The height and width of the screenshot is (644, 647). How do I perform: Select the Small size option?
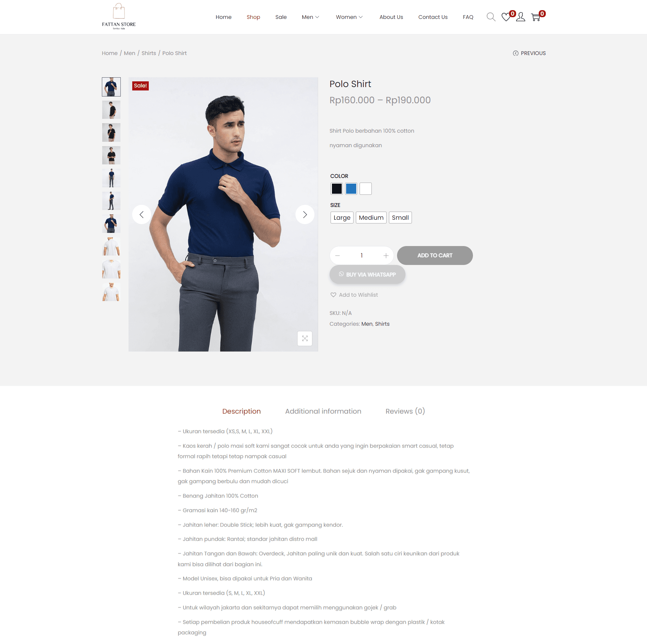click(x=400, y=218)
